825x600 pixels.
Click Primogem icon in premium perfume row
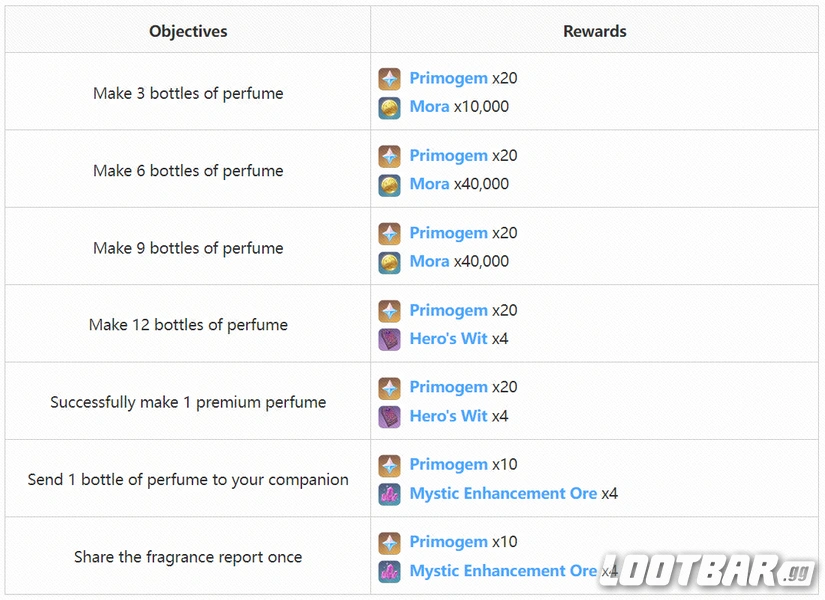[x=389, y=388]
